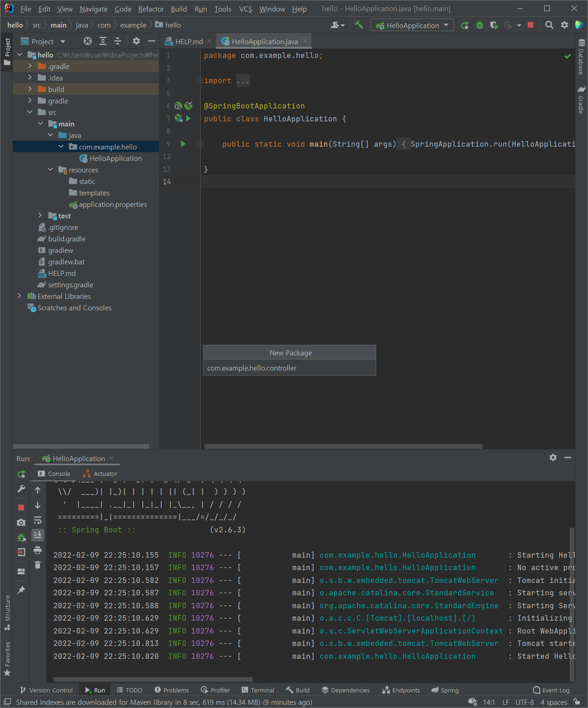
Task: Open Version Control tool window
Action: [46, 690]
